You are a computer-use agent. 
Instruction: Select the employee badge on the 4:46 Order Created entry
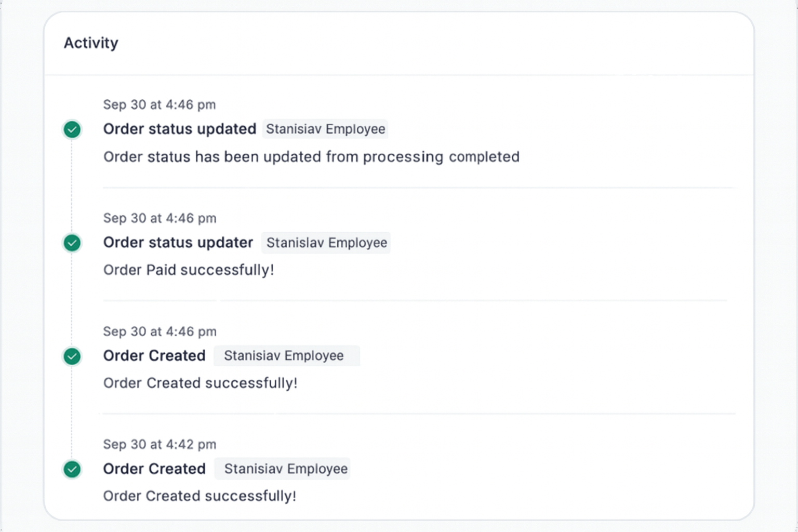(x=286, y=356)
